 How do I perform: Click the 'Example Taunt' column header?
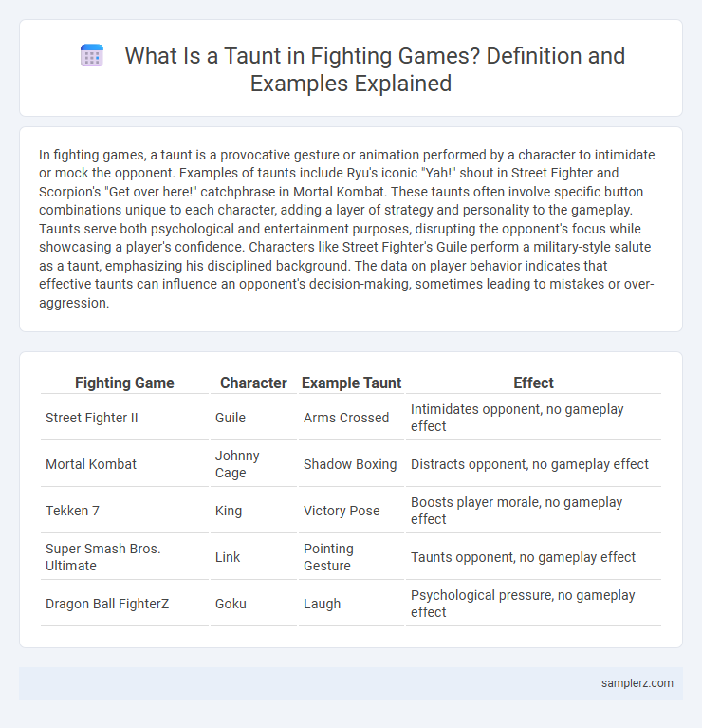(x=351, y=383)
